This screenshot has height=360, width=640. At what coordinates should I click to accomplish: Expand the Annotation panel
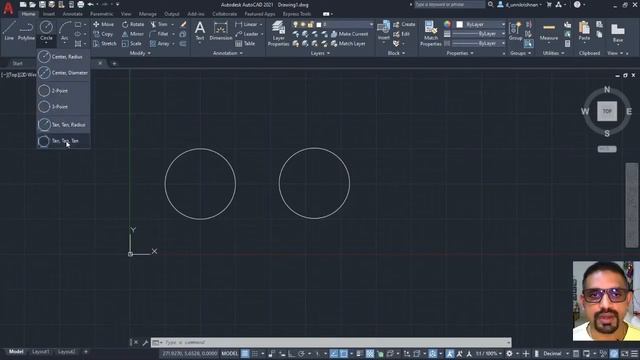tap(228, 53)
